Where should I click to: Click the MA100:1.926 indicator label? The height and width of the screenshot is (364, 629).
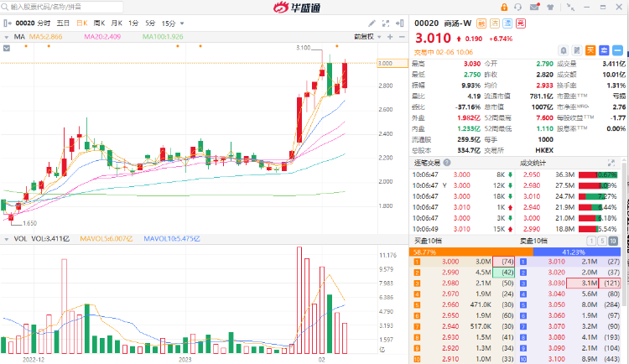[163, 37]
